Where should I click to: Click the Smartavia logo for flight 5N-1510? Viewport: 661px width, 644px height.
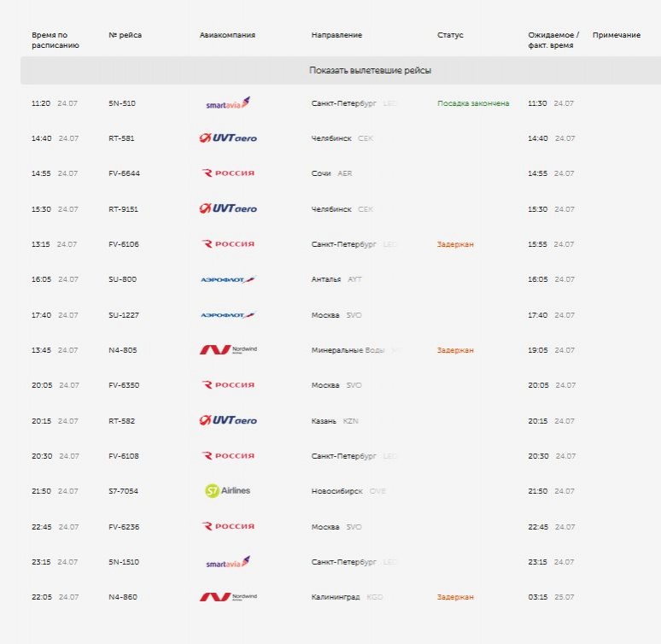coord(228,562)
